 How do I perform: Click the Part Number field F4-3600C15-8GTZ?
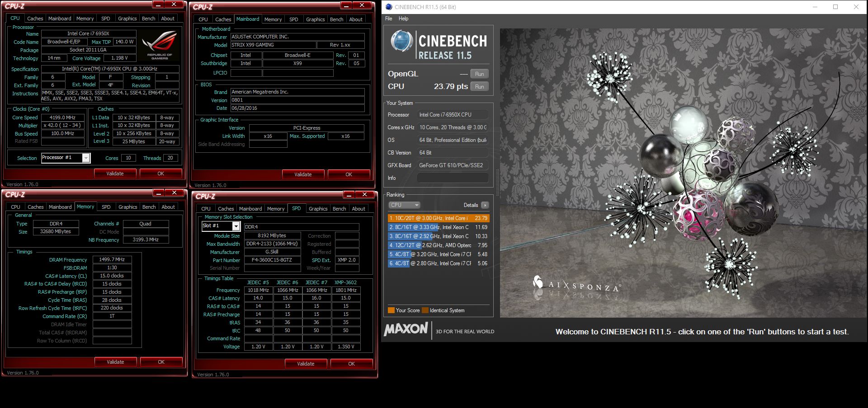point(272,260)
